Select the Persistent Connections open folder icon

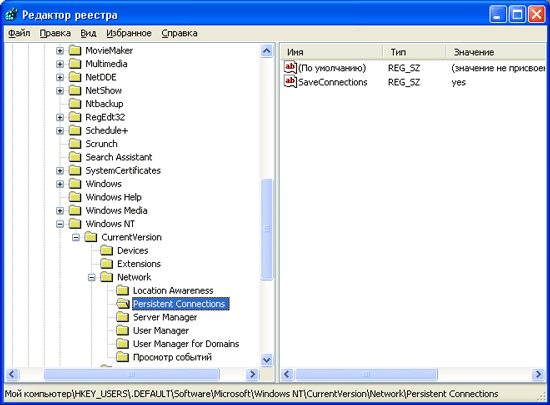click(123, 304)
